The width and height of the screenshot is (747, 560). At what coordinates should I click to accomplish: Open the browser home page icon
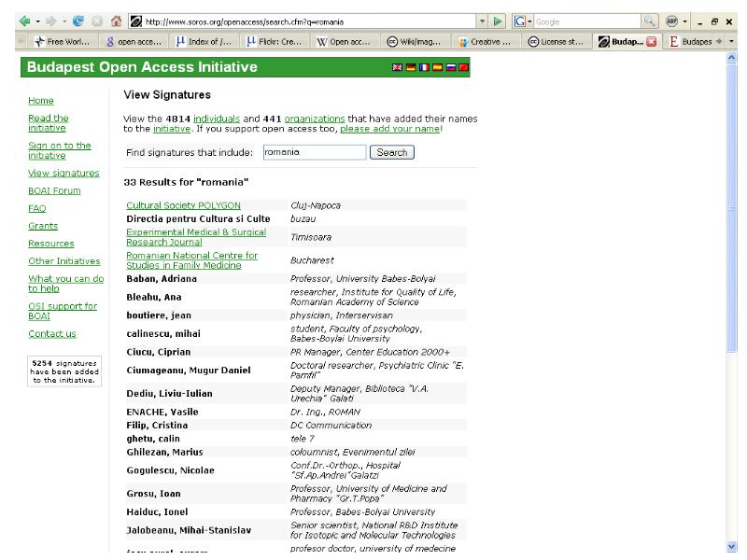pyautogui.click(x=116, y=21)
